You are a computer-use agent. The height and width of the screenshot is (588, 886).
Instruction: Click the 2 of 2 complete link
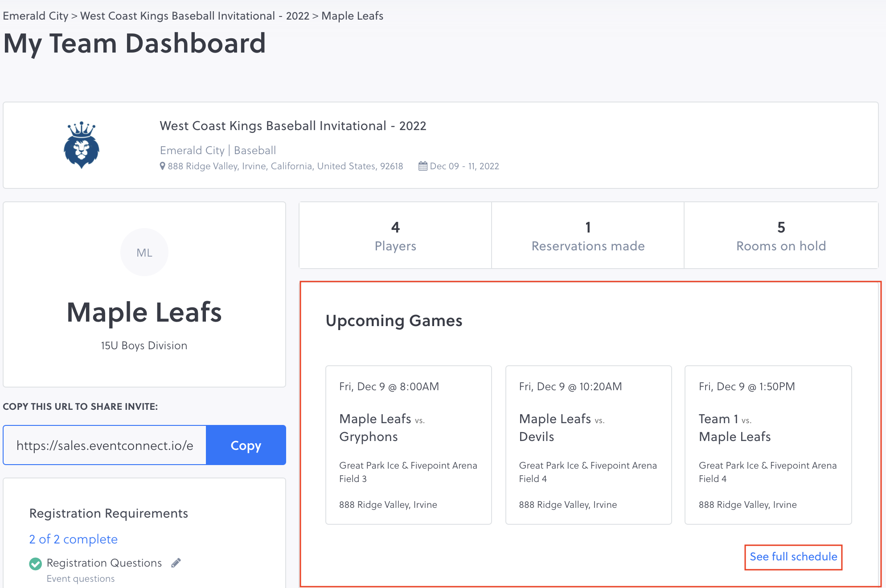click(74, 539)
